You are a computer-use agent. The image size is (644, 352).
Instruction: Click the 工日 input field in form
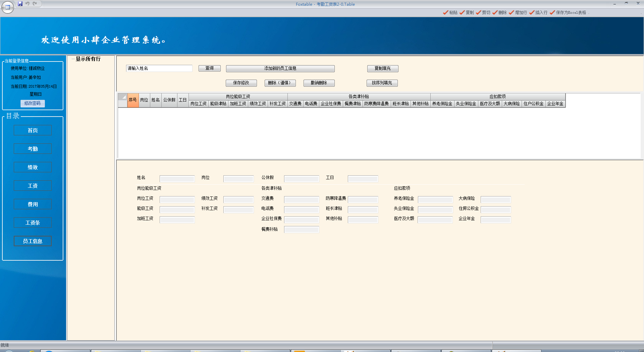363,179
